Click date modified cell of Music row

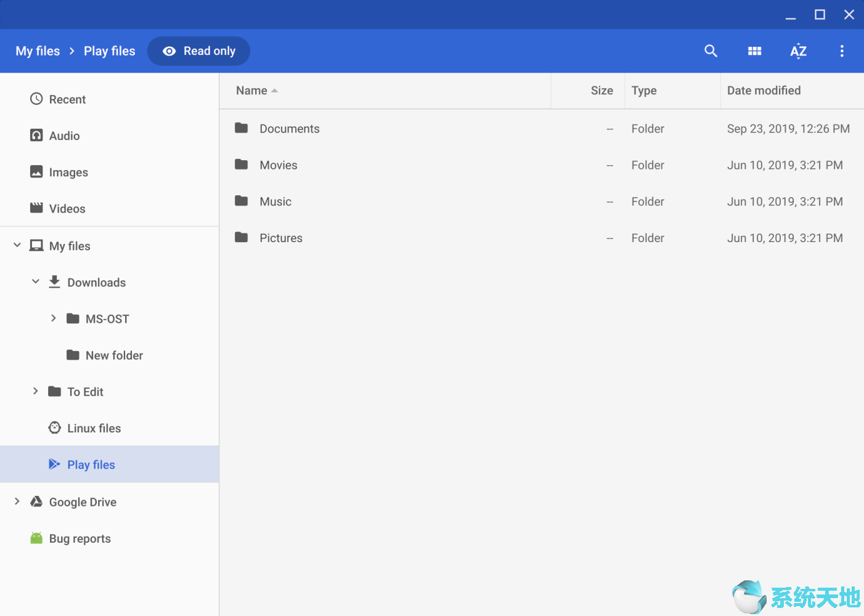click(785, 201)
